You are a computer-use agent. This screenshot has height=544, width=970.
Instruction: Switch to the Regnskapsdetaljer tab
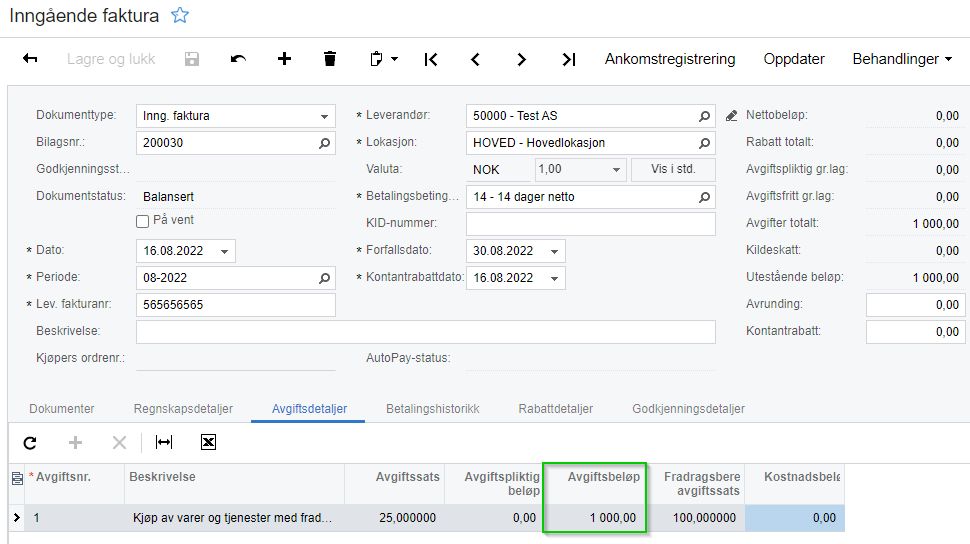[x=183, y=408]
